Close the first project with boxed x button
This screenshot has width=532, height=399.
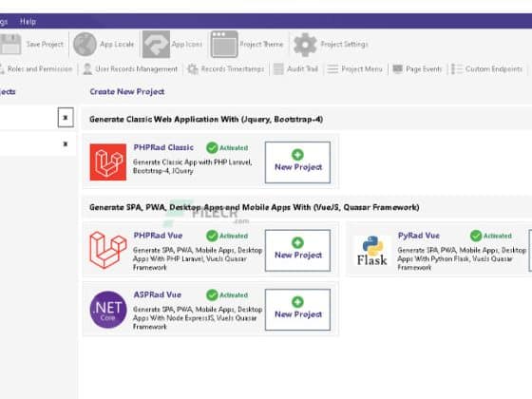click(66, 118)
